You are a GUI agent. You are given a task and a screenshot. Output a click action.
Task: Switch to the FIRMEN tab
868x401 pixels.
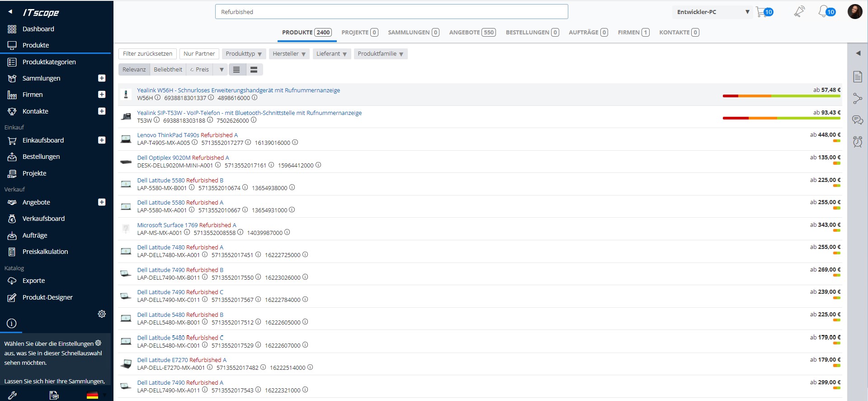(x=634, y=33)
